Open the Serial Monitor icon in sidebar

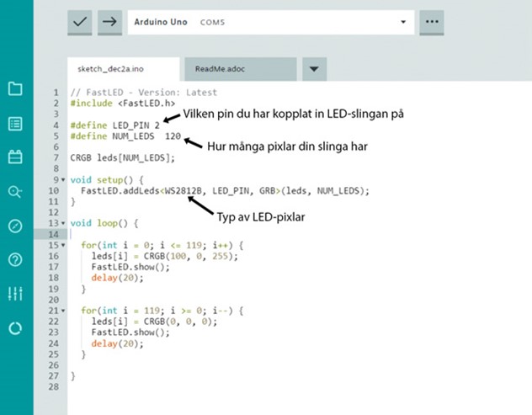point(15,192)
